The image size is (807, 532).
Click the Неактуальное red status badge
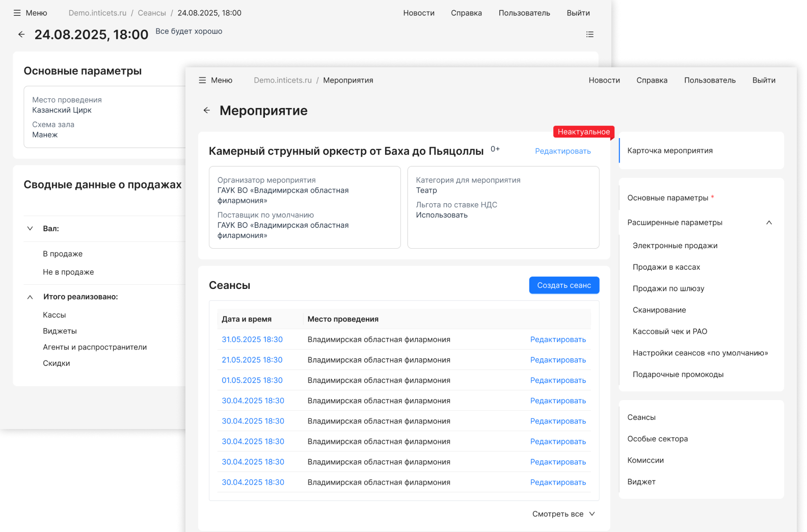pos(583,131)
